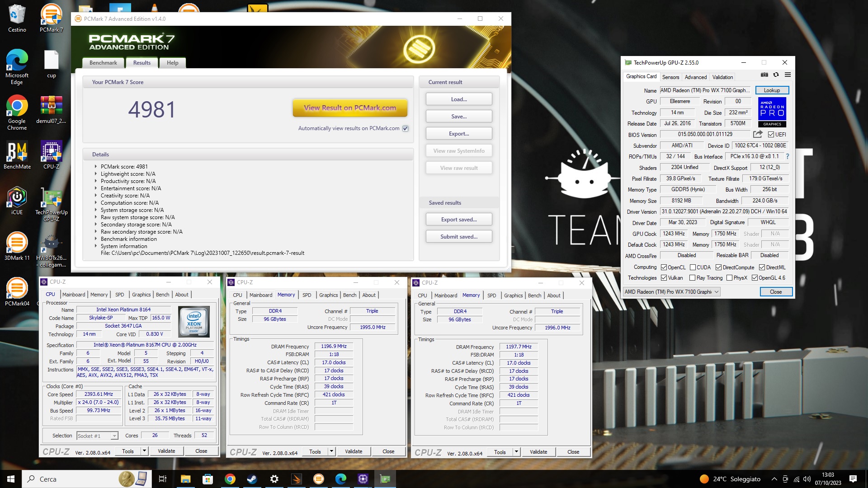Click the Export saved... button
Viewport: 868px width, 488px height.
click(x=459, y=220)
